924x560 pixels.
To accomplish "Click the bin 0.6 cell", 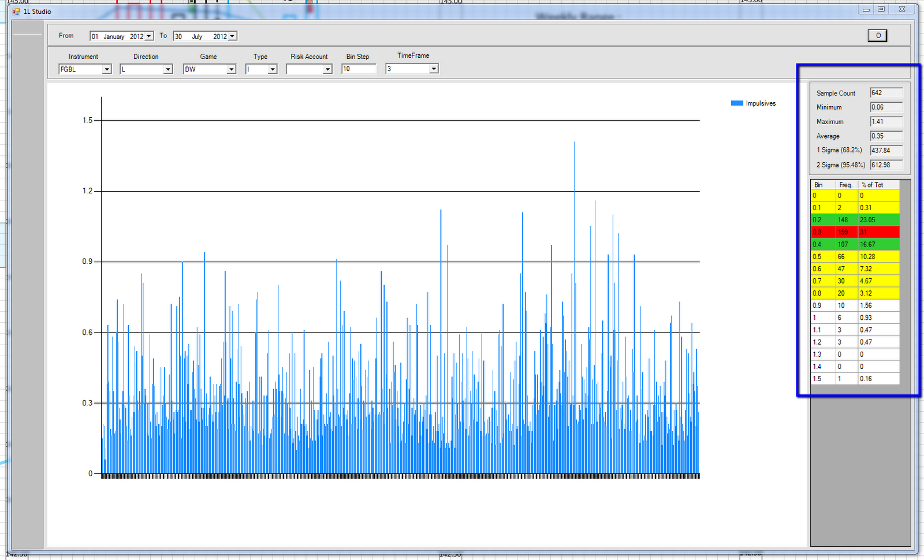I will click(824, 269).
